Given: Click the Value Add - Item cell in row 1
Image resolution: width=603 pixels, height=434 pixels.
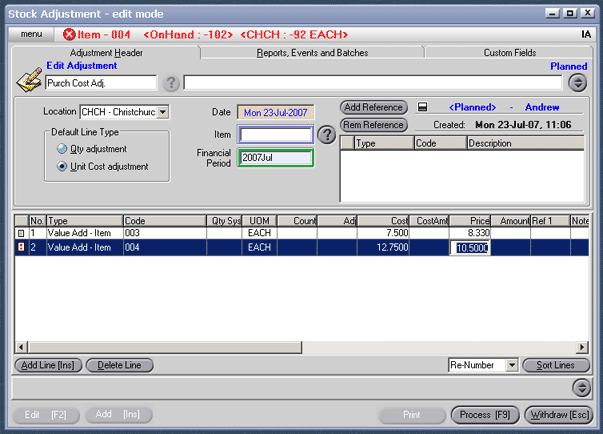Looking at the screenshot, I should 85,233.
